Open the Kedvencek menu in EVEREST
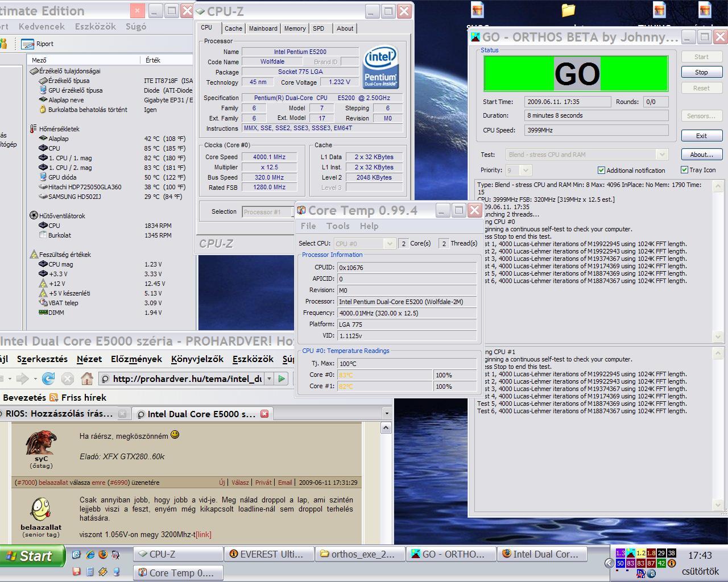 tap(42, 27)
